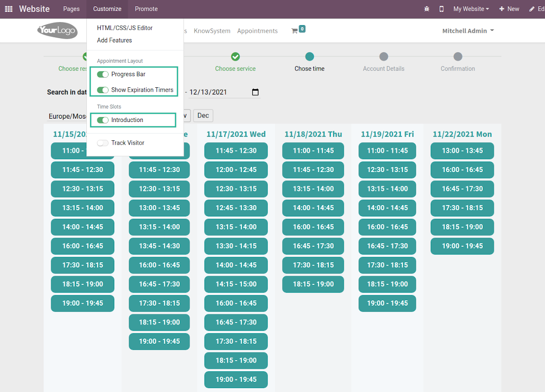
Task: Click the plus New icon
Action: [502, 9]
